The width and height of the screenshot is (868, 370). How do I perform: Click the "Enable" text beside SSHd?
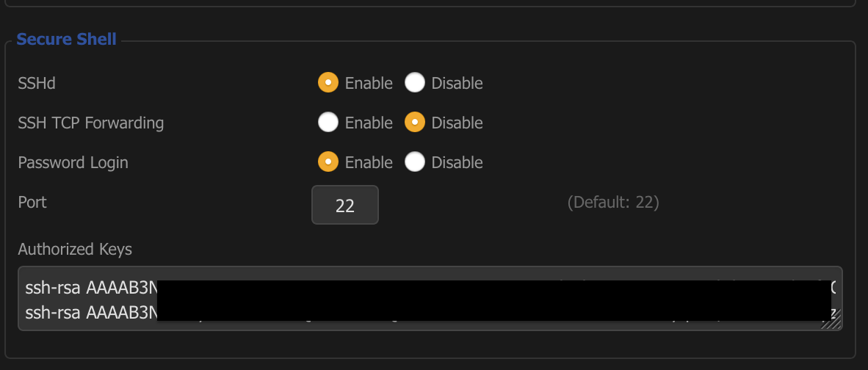pyautogui.click(x=369, y=83)
